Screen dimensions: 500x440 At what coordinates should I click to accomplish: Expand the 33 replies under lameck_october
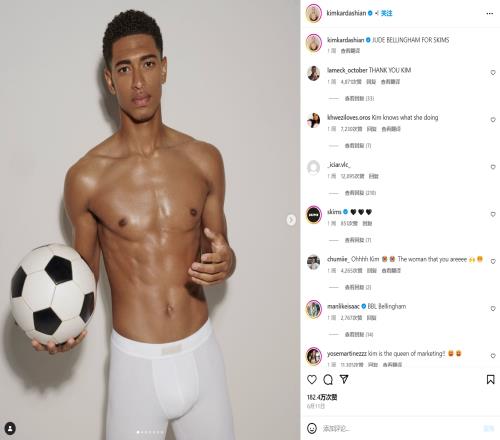pyautogui.click(x=359, y=98)
